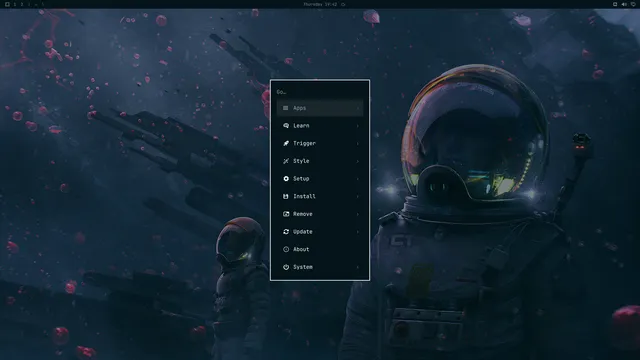Choose the Style menu entry
Image resolution: width=640 pixels, height=360 pixels.
tap(320, 161)
